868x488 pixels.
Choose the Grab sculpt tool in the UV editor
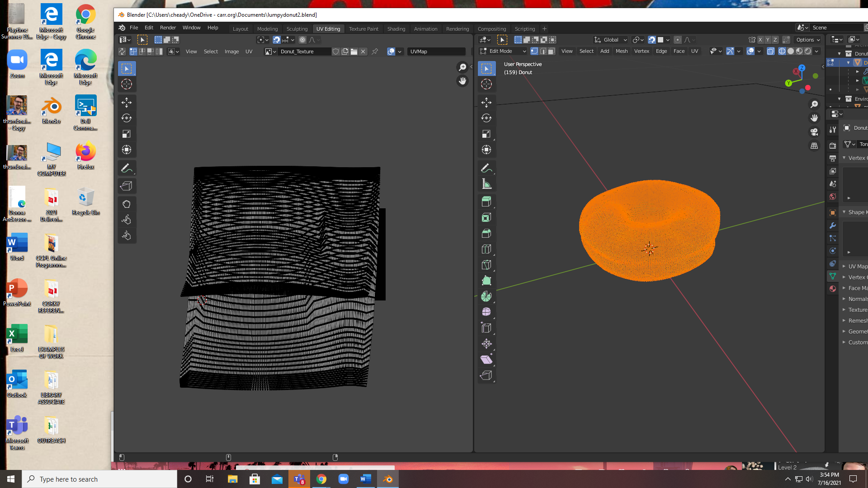click(x=127, y=204)
